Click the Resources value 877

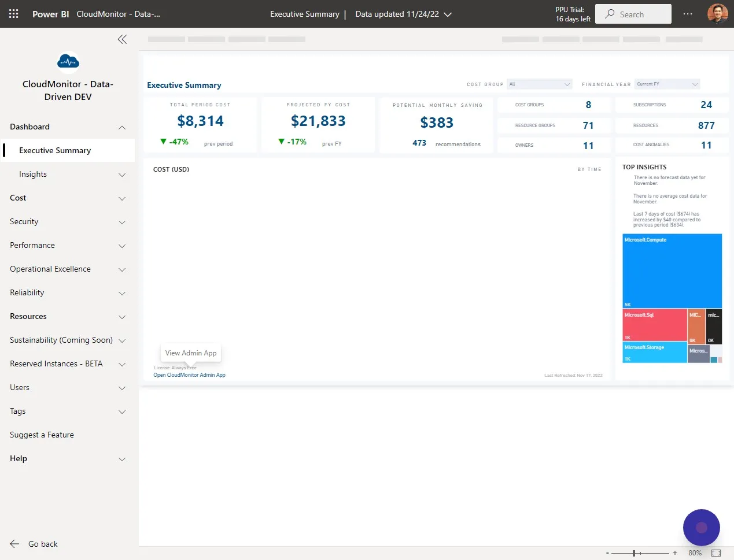[706, 125]
